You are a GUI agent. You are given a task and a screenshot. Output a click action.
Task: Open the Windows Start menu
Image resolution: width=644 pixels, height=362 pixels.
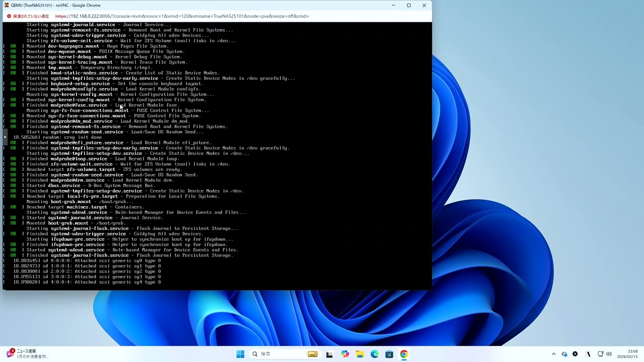(x=240, y=354)
